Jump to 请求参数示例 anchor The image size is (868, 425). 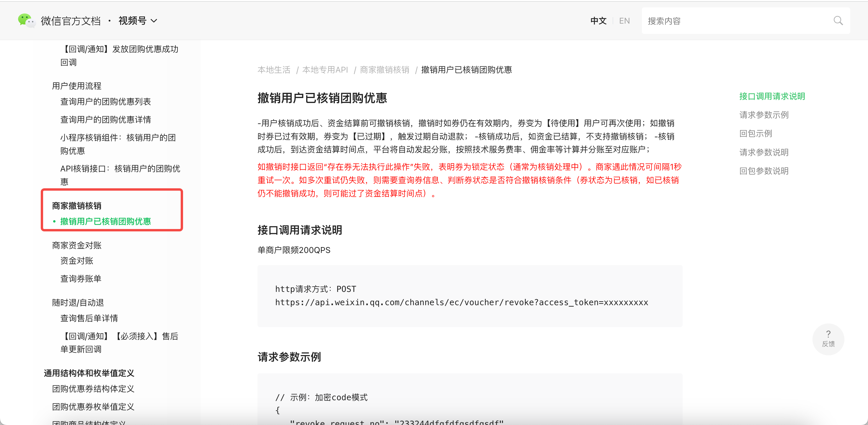763,115
